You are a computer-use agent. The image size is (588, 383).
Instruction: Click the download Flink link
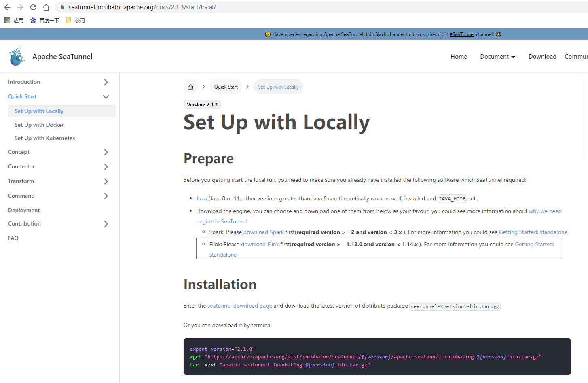click(x=260, y=244)
